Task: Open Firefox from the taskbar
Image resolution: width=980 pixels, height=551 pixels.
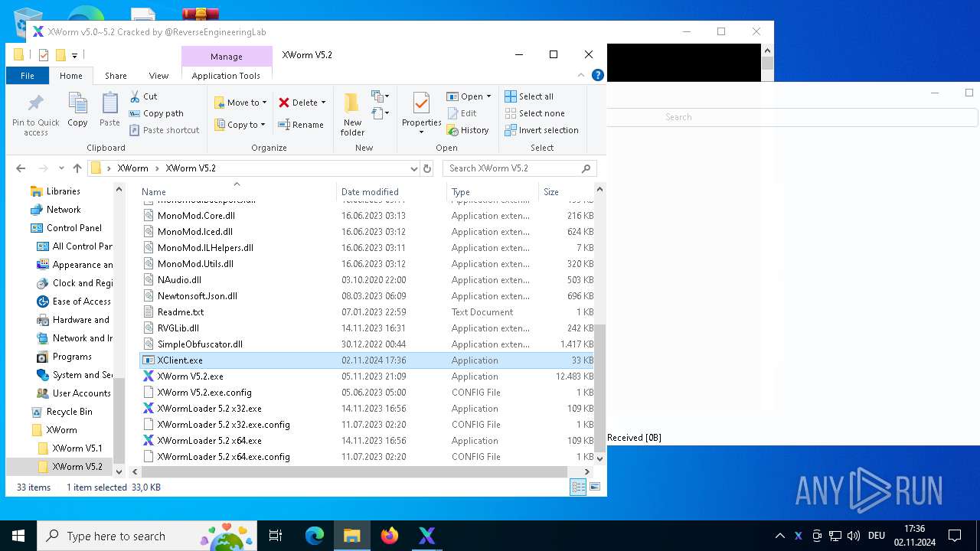Action: click(x=390, y=536)
